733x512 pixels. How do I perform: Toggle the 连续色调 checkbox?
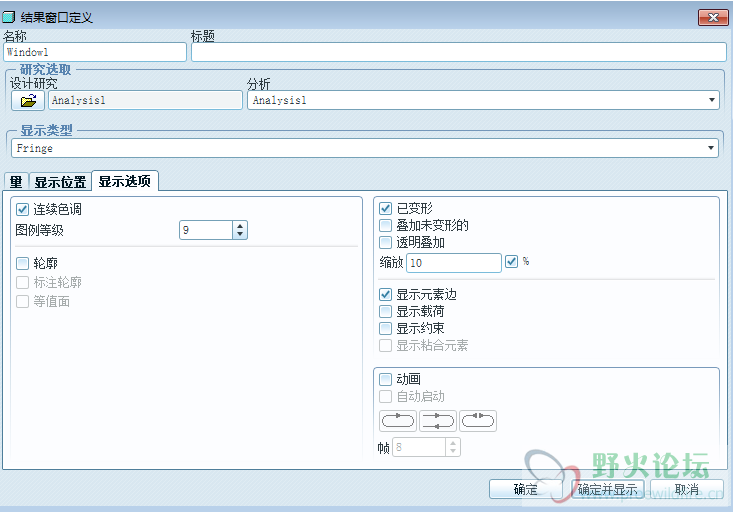[x=22, y=209]
